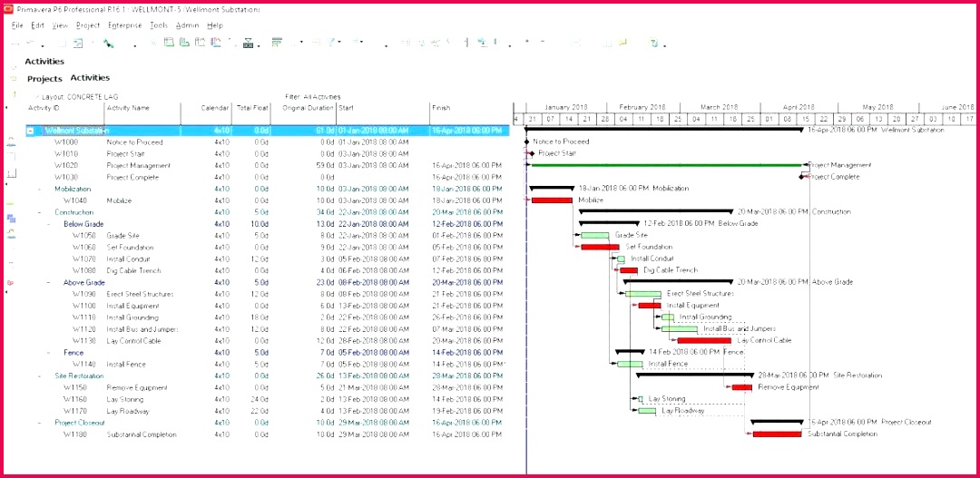The width and height of the screenshot is (980, 478).
Task: Click the green wand icon in toolbar
Action: (107, 43)
